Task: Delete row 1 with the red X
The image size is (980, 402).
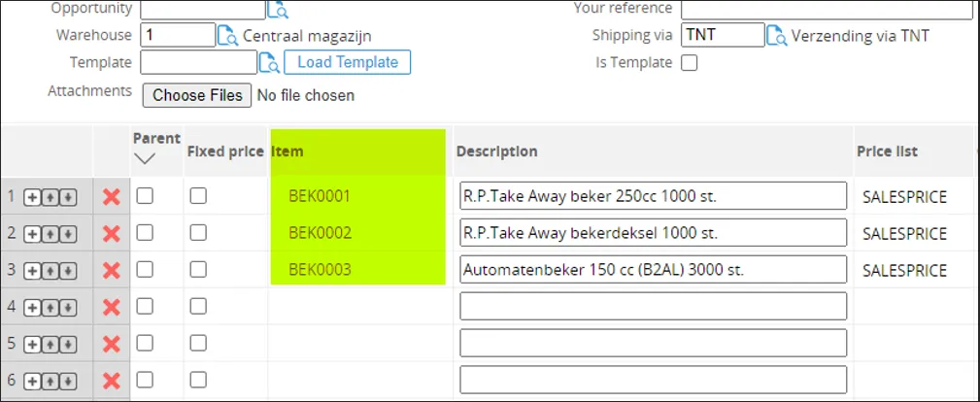Action: pos(112,197)
